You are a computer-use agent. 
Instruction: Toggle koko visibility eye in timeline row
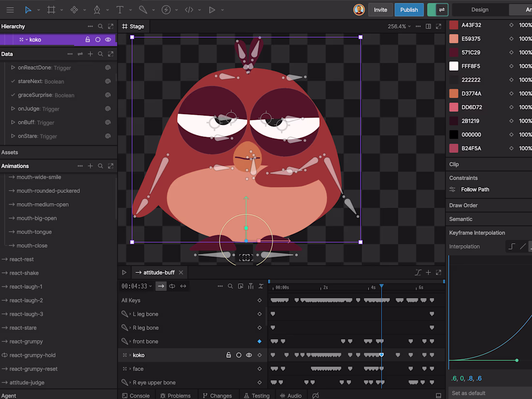click(249, 355)
